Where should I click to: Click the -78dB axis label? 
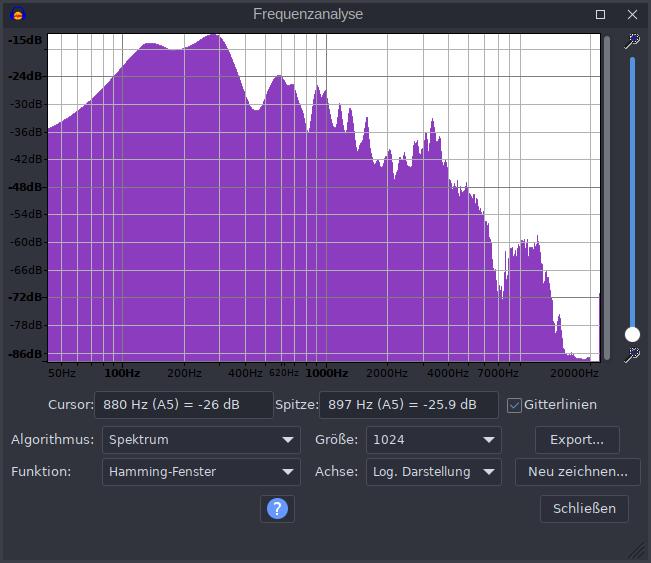tap(26, 325)
